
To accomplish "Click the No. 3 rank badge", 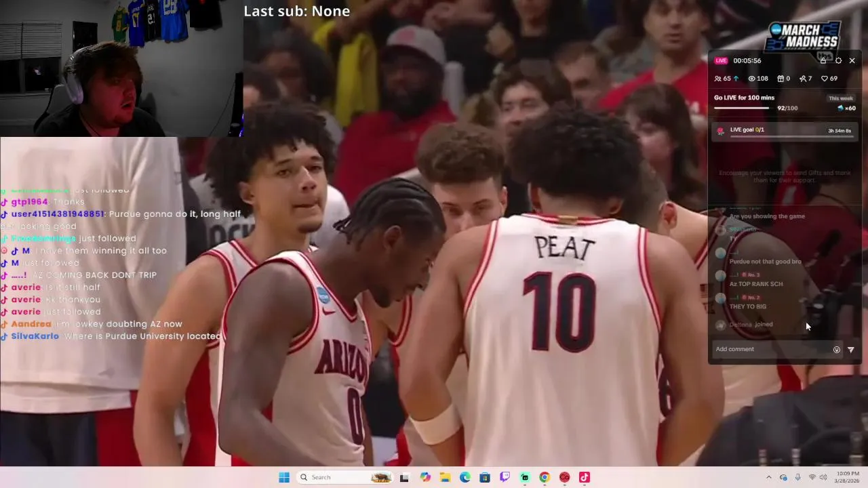I will pyautogui.click(x=751, y=274).
